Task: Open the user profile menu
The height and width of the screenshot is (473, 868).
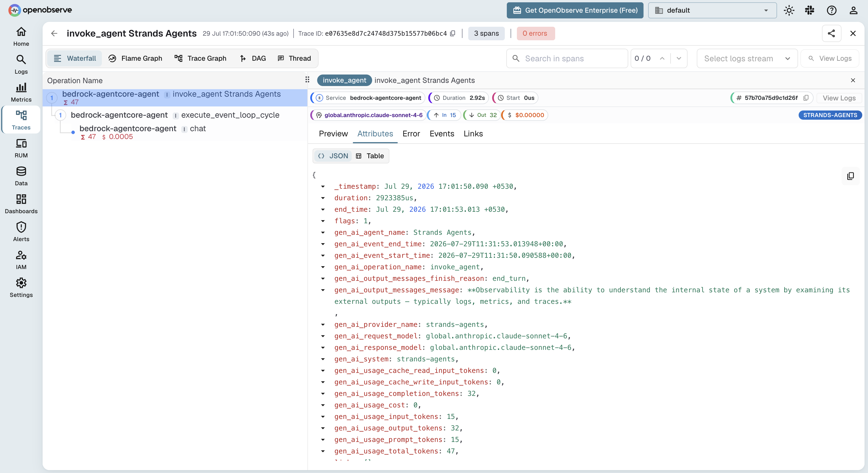Action: pos(853,10)
